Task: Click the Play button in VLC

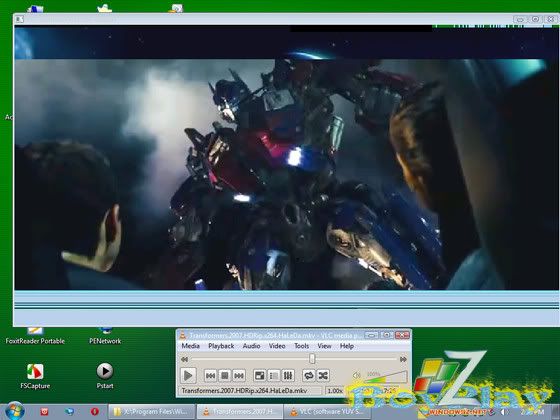Action: click(188, 375)
